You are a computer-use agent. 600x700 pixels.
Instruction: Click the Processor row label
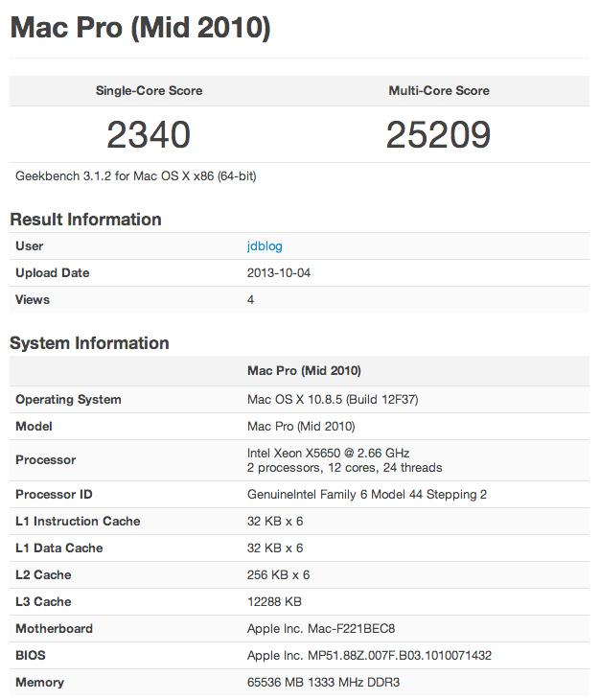pyautogui.click(x=45, y=460)
